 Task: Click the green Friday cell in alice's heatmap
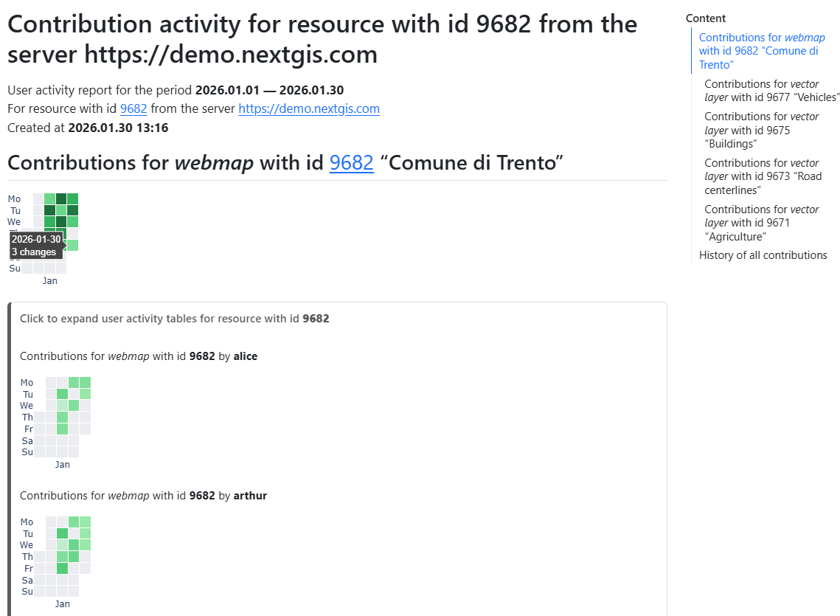[x=63, y=429]
